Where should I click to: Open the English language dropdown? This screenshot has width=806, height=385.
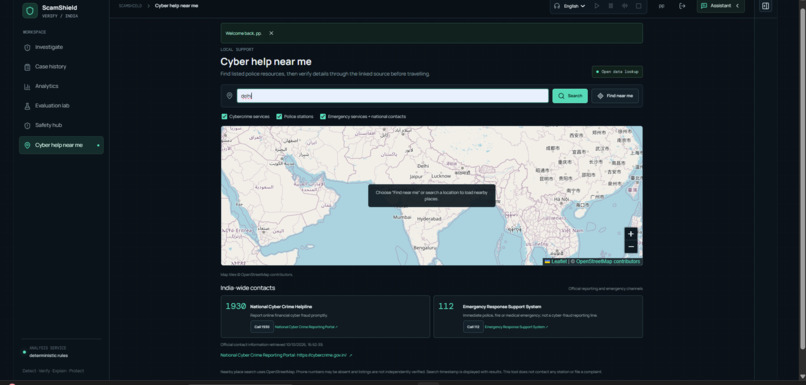(575, 6)
